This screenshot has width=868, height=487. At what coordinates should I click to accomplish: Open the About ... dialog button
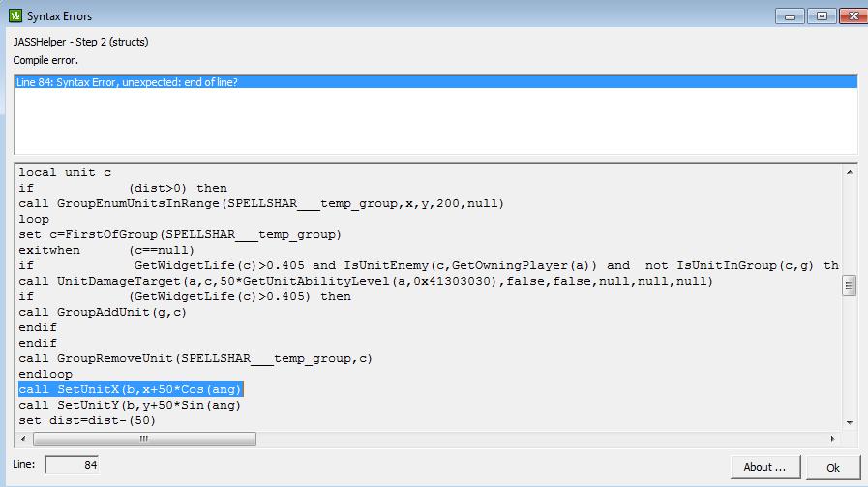[x=765, y=467]
